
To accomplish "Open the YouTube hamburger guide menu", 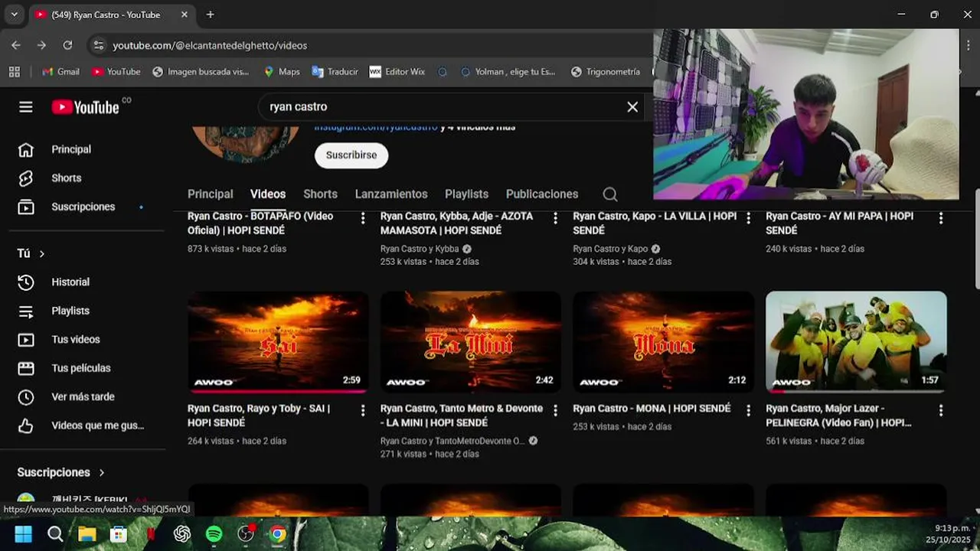I will pyautogui.click(x=26, y=107).
